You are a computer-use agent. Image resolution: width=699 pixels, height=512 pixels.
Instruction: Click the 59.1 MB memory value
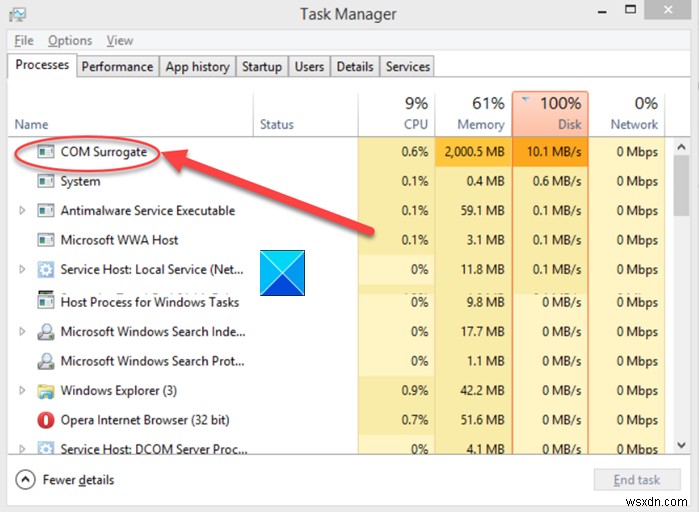[482, 210]
